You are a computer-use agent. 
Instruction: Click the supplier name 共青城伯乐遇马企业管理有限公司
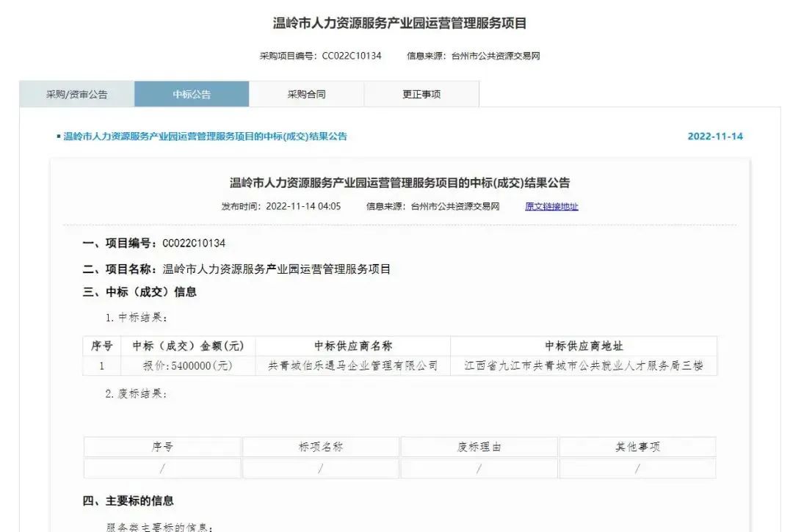click(353, 365)
